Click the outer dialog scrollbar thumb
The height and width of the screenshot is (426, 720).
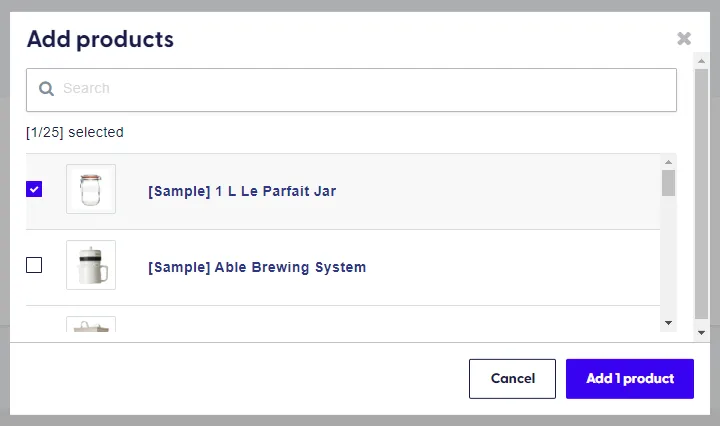[701, 193]
